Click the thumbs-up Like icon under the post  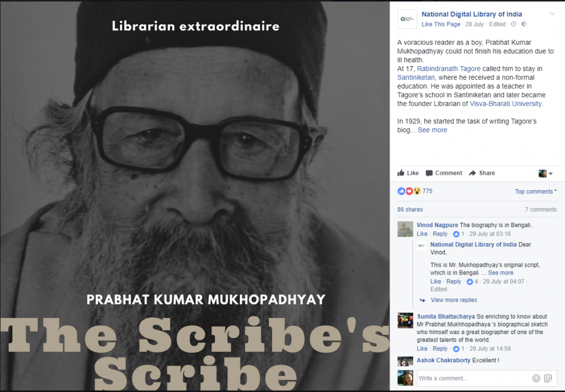point(401,173)
